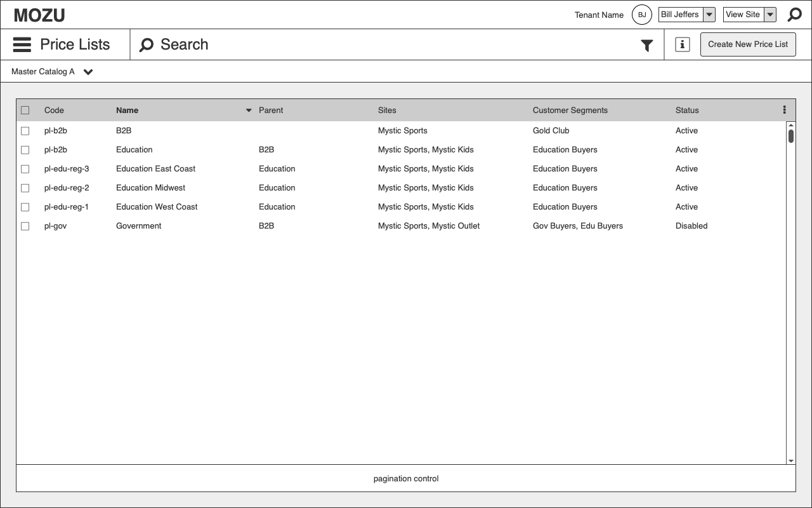Viewport: 812px width, 508px height.
Task: Click the Gov Buyers, Edu Buyers cell
Action: pos(578,226)
